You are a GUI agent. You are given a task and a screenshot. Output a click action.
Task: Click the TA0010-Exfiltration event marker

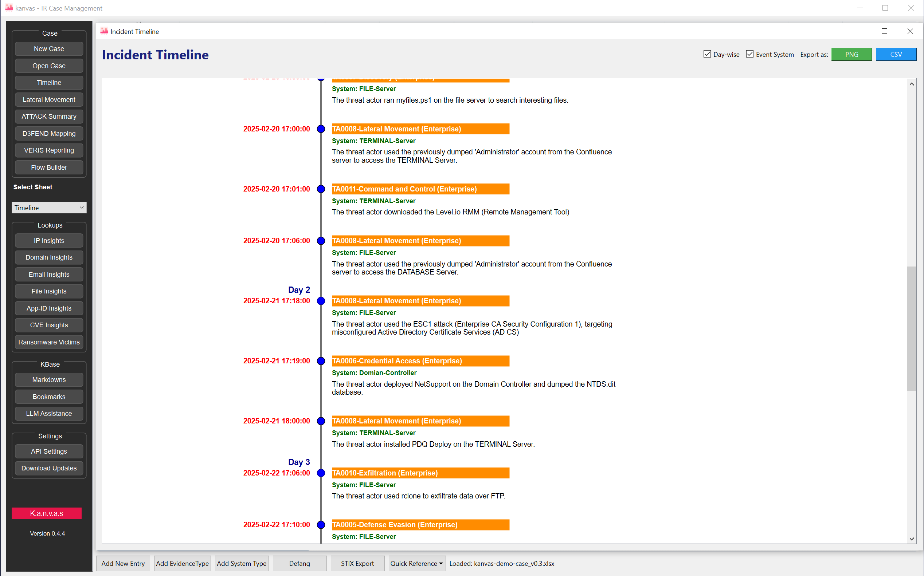tap(321, 473)
